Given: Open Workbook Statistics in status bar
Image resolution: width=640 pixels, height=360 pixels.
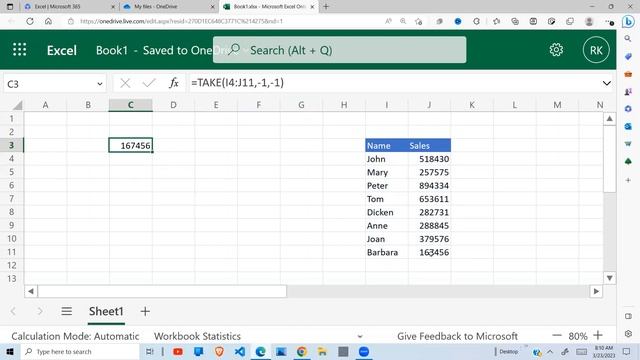Looking at the screenshot, I should pos(197,336).
